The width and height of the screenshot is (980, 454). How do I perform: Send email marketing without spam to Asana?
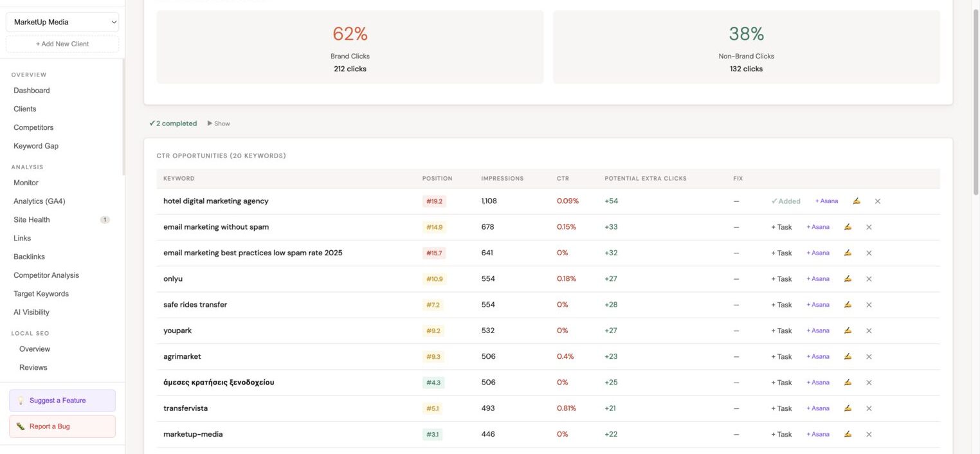[818, 227]
